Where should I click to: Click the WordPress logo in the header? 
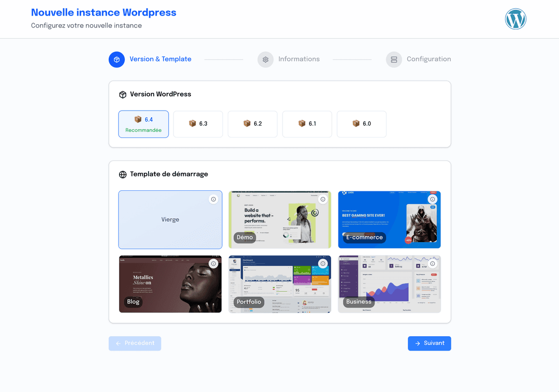click(x=516, y=19)
